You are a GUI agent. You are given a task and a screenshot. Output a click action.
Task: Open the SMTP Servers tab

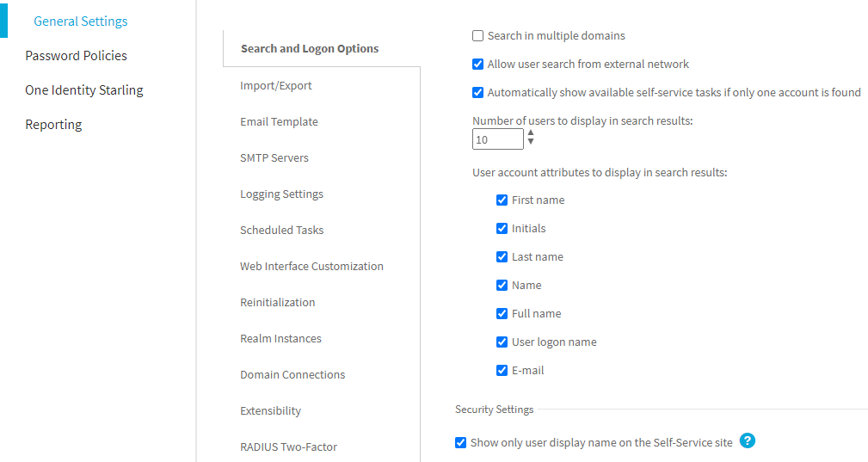(x=274, y=157)
